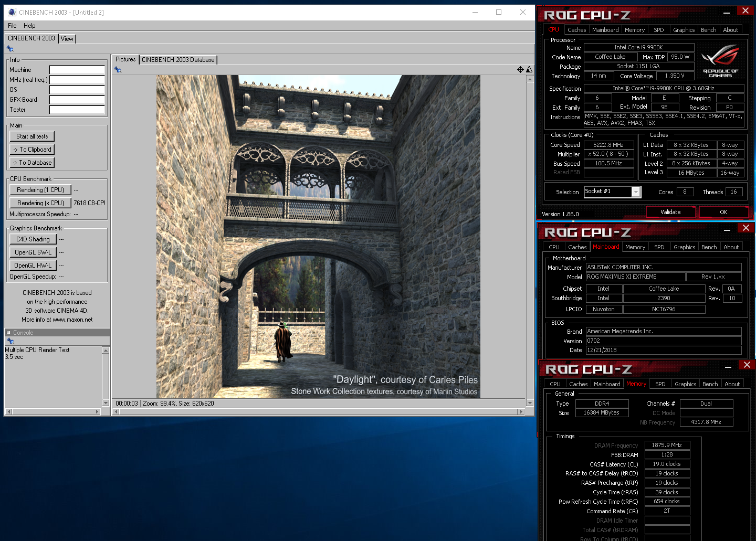Select the Pictures tab
The width and height of the screenshot is (756, 541).
pyautogui.click(x=125, y=59)
